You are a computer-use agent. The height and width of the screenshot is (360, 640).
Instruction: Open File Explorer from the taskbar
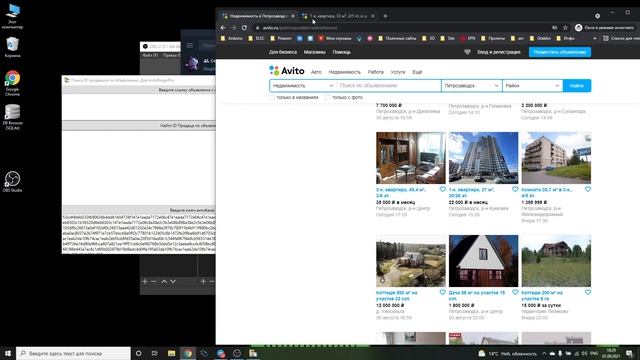tap(171, 353)
